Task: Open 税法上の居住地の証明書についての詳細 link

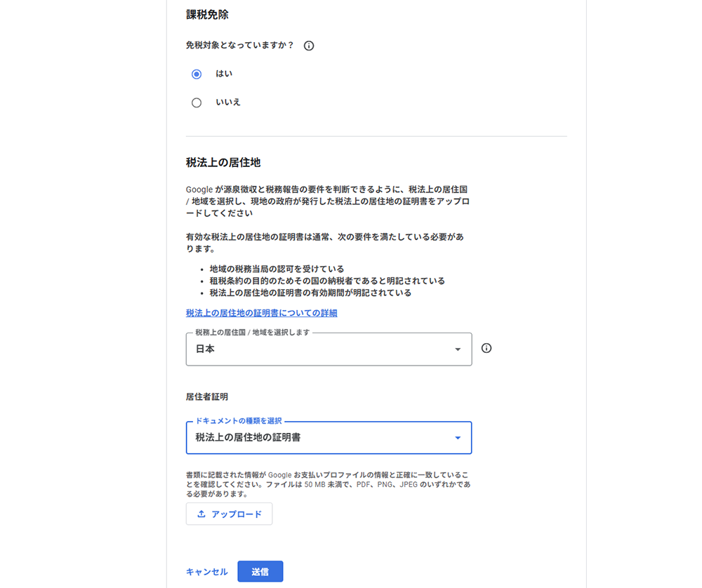Action: 261,313
